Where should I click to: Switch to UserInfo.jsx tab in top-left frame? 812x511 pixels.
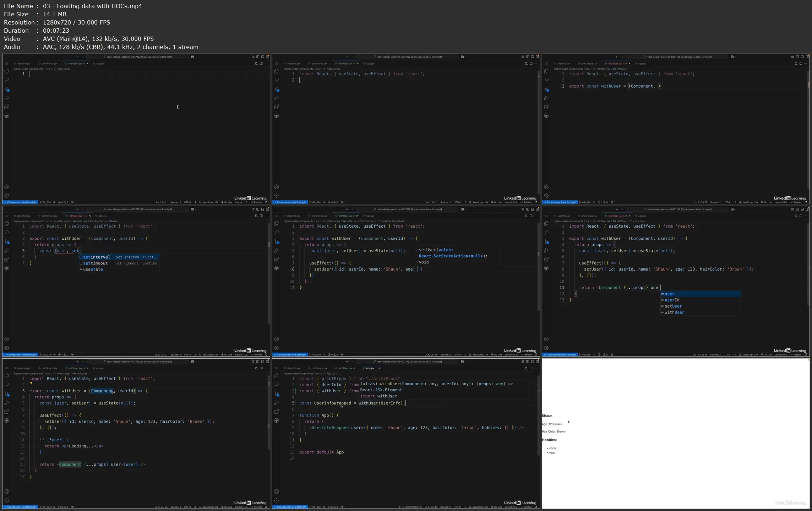click(23, 64)
